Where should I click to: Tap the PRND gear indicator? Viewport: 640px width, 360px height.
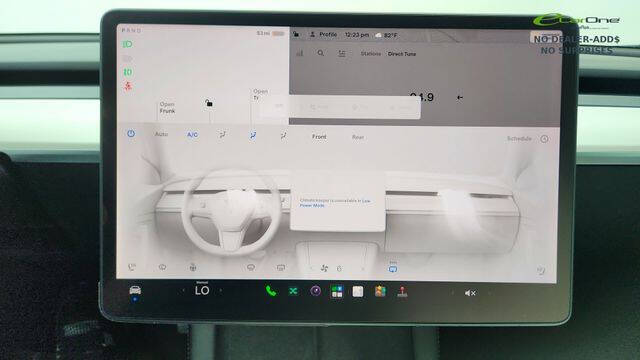pyautogui.click(x=131, y=30)
